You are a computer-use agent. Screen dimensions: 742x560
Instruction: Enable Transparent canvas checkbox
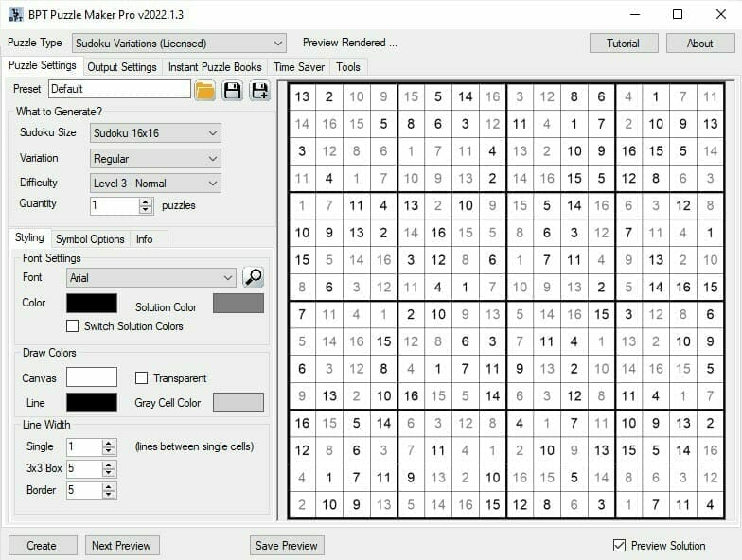point(141,378)
